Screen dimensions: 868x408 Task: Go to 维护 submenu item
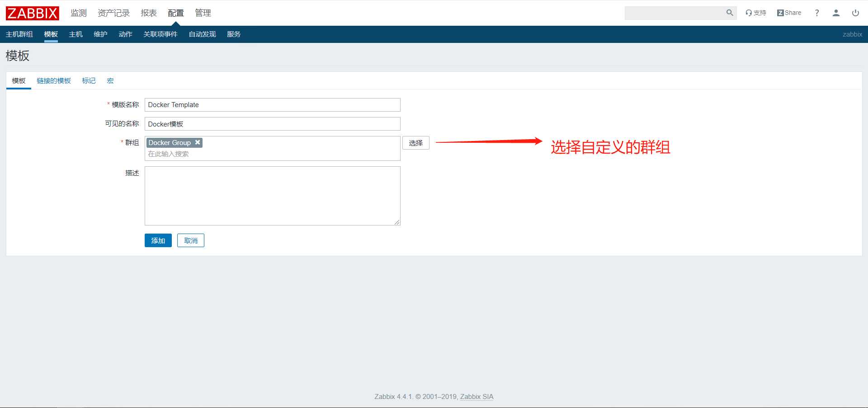tap(100, 34)
